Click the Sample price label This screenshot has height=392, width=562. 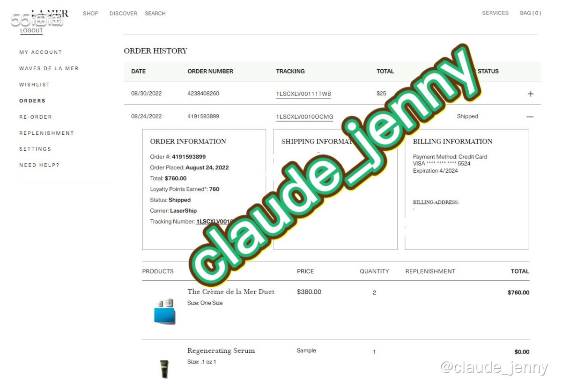[306, 351]
